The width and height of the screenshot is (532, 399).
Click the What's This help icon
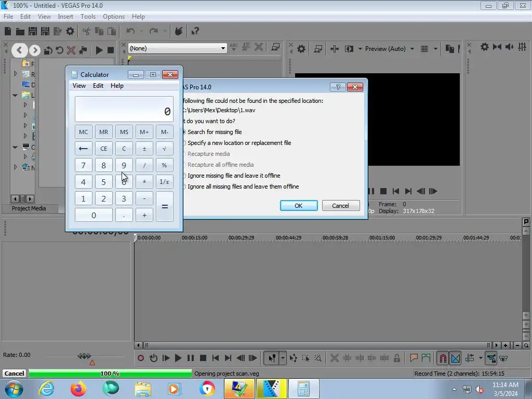(x=195, y=32)
